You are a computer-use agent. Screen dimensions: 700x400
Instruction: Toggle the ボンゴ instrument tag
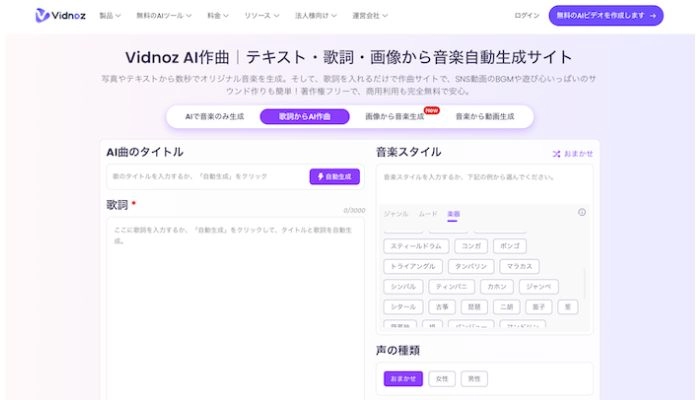[x=510, y=246]
